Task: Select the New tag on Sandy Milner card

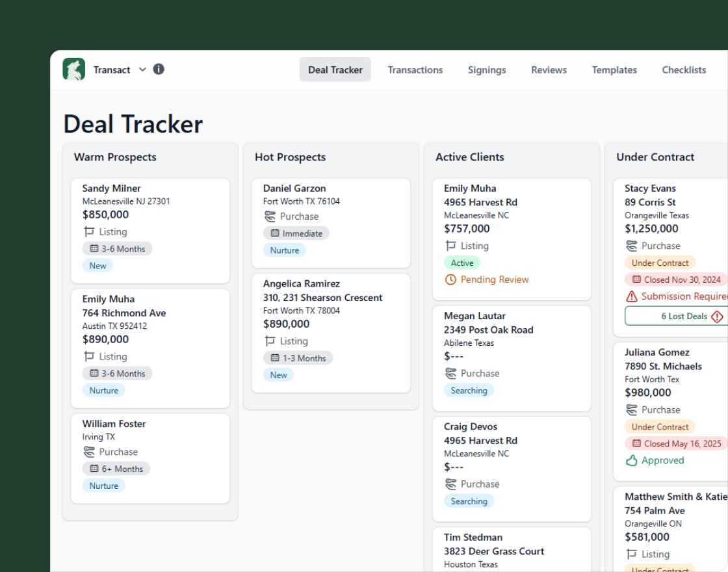Action: (x=97, y=266)
